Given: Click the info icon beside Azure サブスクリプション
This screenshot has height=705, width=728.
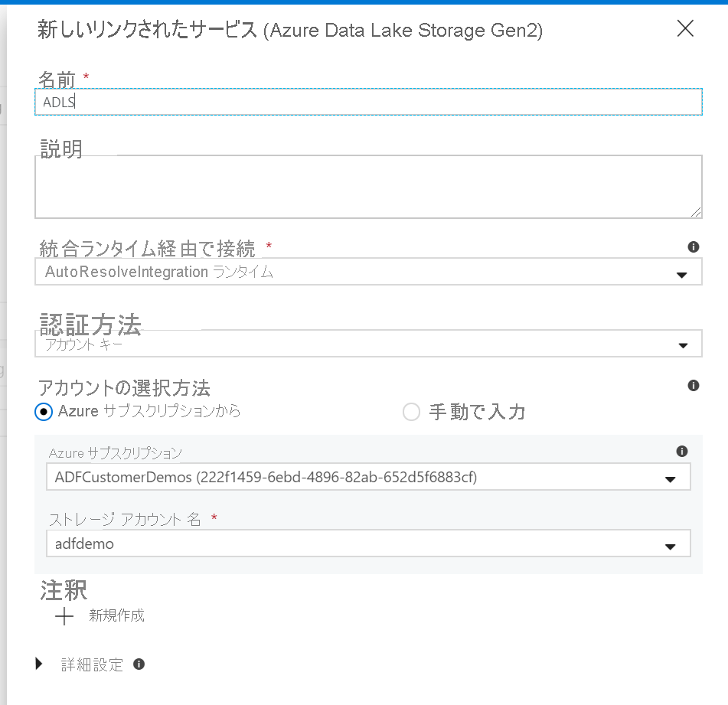Looking at the screenshot, I should [x=682, y=452].
